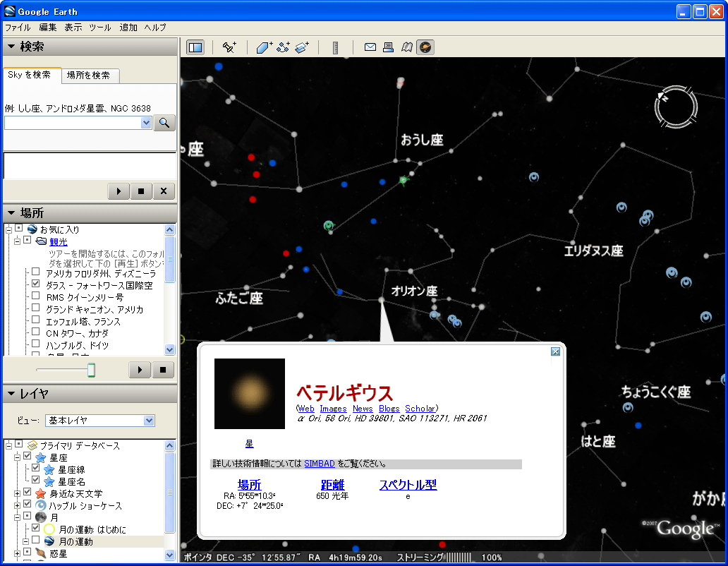Expand the 惑星 tree node

(17, 553)
